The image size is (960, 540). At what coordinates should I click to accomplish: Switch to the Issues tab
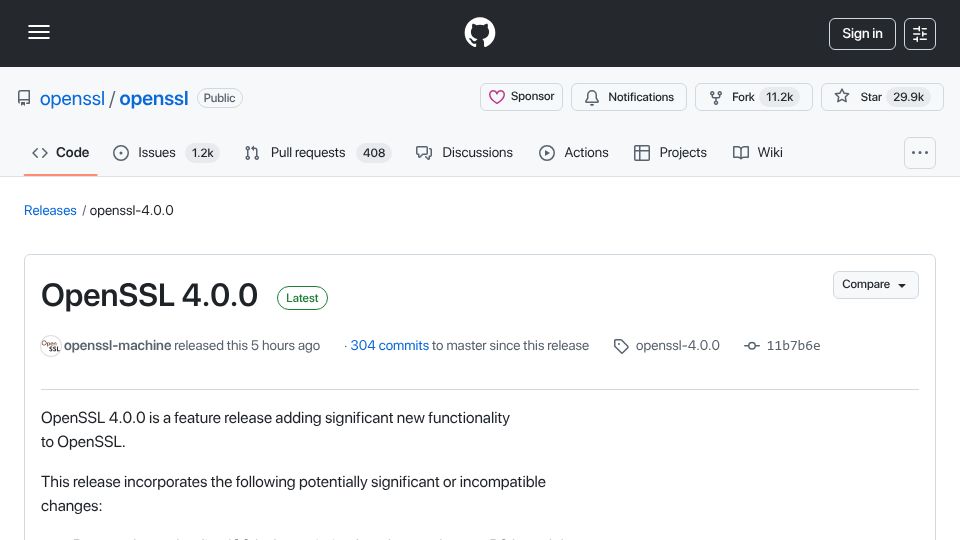(x=166, y=152)
